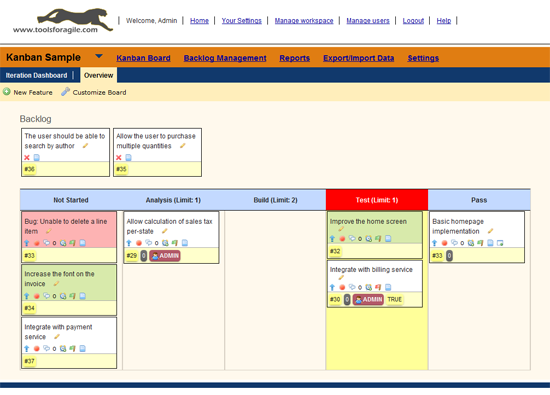Click the red Test (Limit: 1) column header
550x395 pixels.
pyautogui.click(x=377, y=200)
